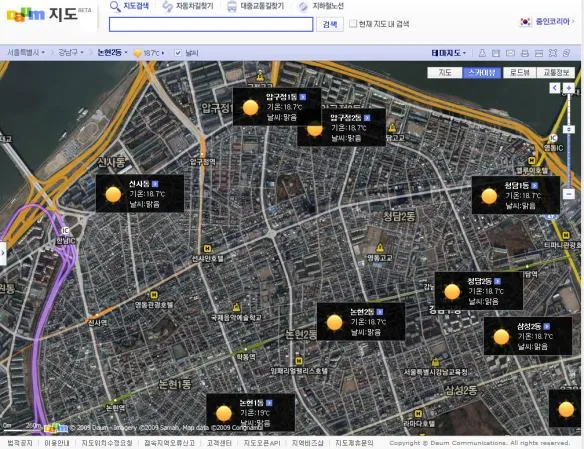Click the 선샤인호텔 hotel marker
Viewport: 584px width, 449px height.
(207, 248)
